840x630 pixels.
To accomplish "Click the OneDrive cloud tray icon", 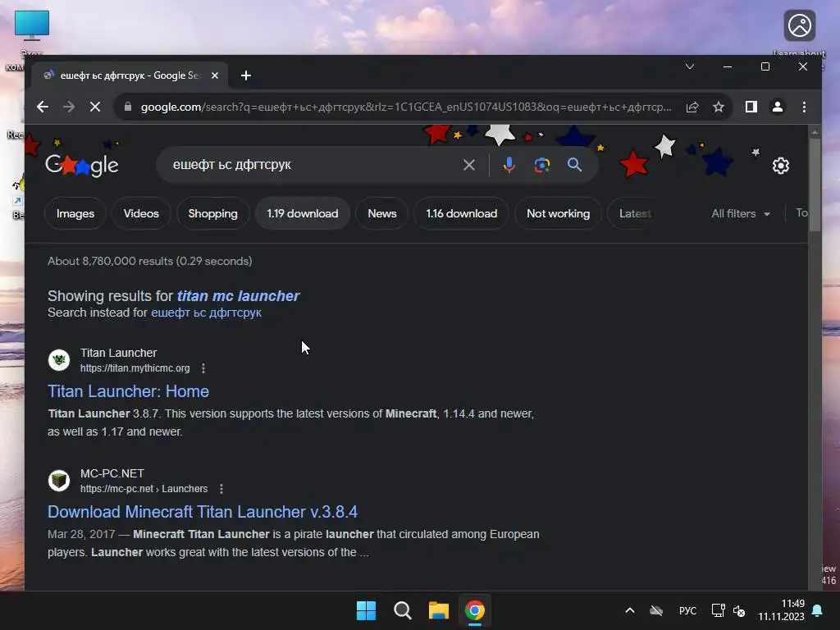I will click(656, 610).
